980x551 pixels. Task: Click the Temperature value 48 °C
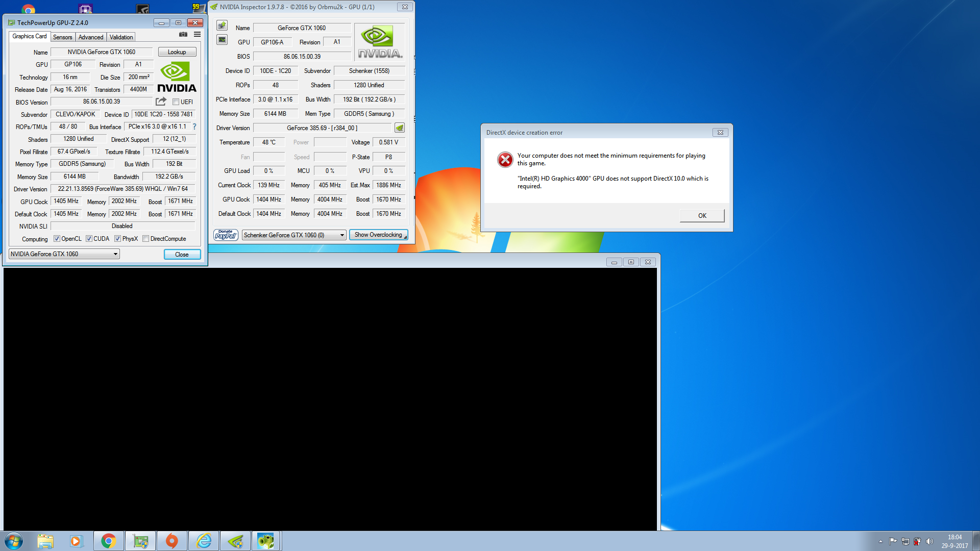269,142
